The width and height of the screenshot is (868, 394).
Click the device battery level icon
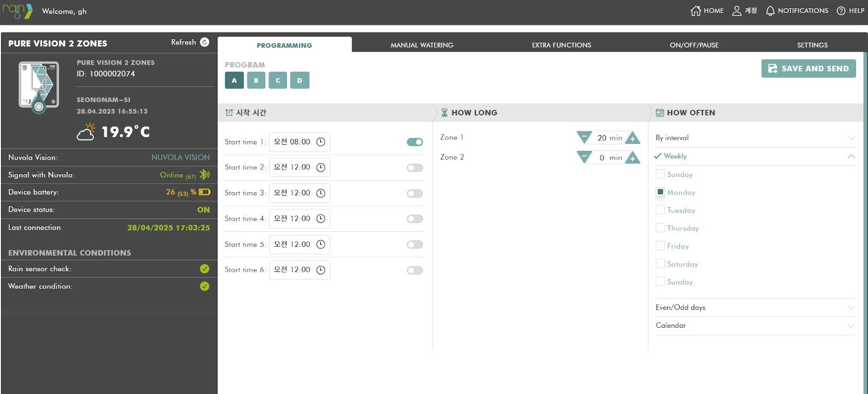click(x=205, y=192)
